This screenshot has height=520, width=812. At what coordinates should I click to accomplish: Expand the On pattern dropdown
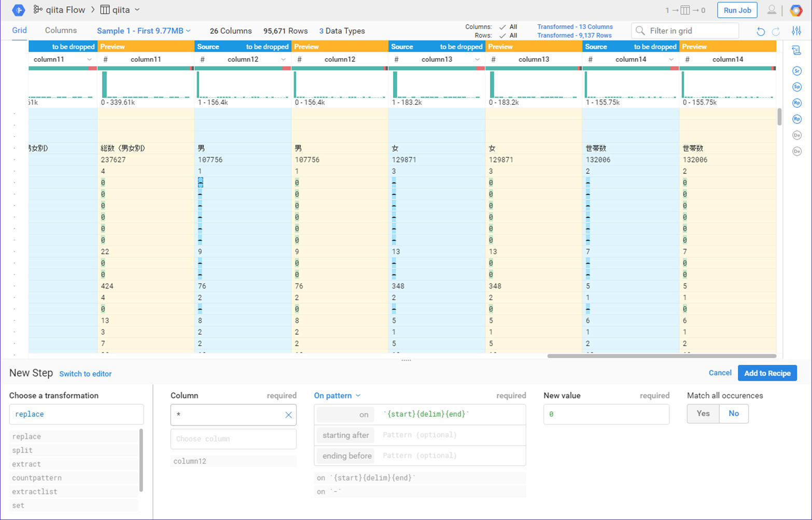point(337,395)
